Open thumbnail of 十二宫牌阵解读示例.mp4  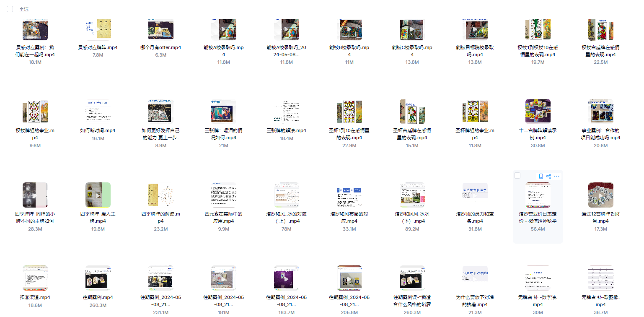click(538, 112)
